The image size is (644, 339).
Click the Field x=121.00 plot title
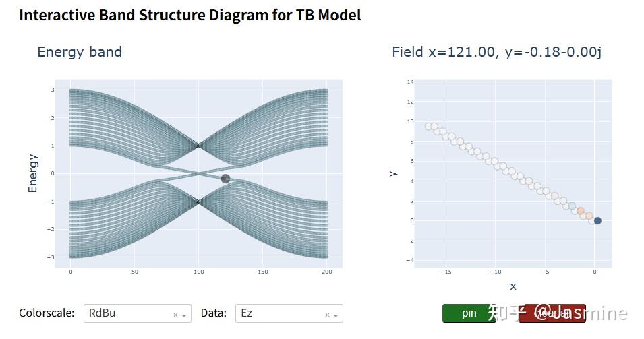tap(496, 52)
